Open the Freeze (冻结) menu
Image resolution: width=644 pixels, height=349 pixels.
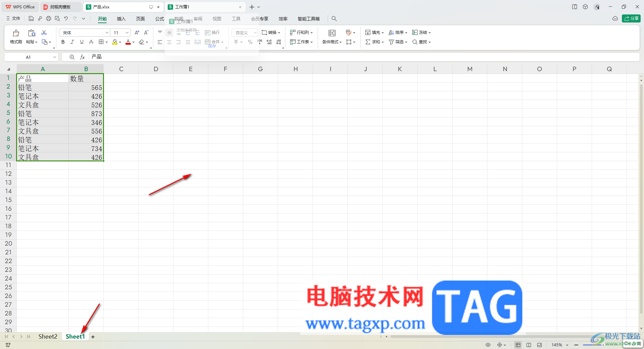point(421,33)
